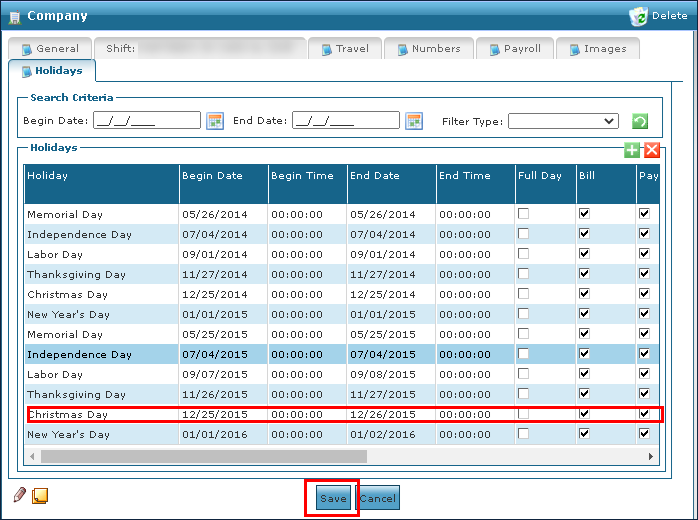The height and width of the screenshot is (520, 698).
Task: Add a new holiday with green plus
Action: tap(632, 150)
